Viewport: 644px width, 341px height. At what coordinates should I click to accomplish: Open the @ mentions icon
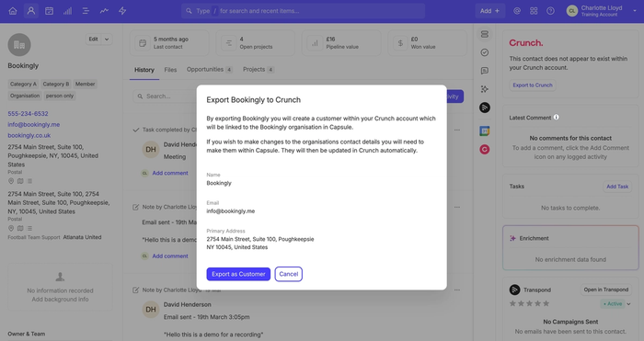(x=517, y=11)
